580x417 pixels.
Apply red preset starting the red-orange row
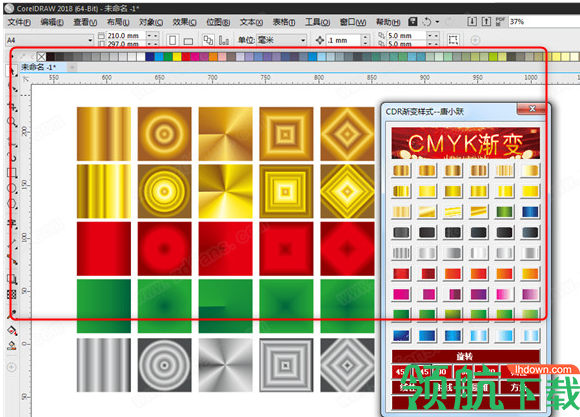[x=401, y=274]
